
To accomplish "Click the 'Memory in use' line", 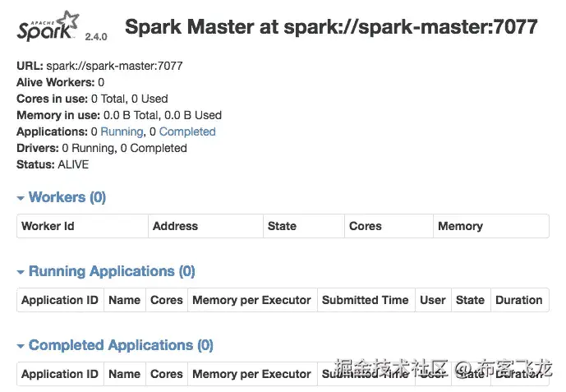I will coord(119,115).
